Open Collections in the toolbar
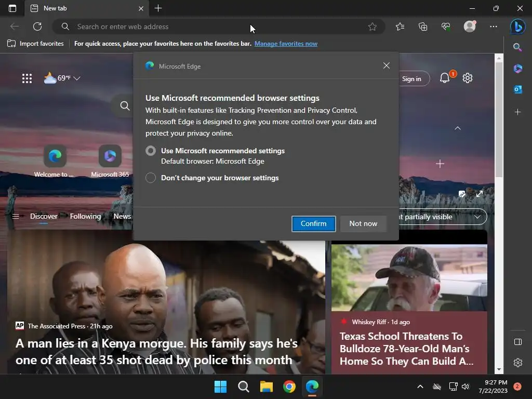Image resolution: width=532 pixels, height=399 pixels. pos(423,26)
